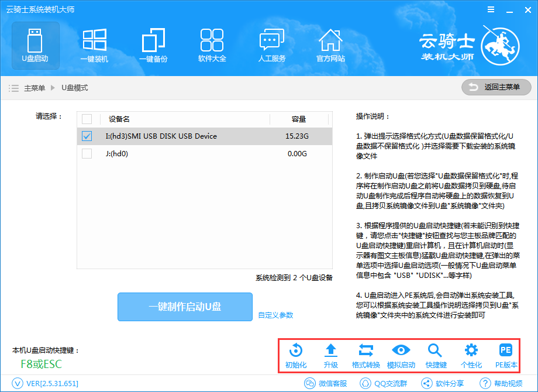
Task: Toggle the select-all checkbox in header
Action: 87,119
